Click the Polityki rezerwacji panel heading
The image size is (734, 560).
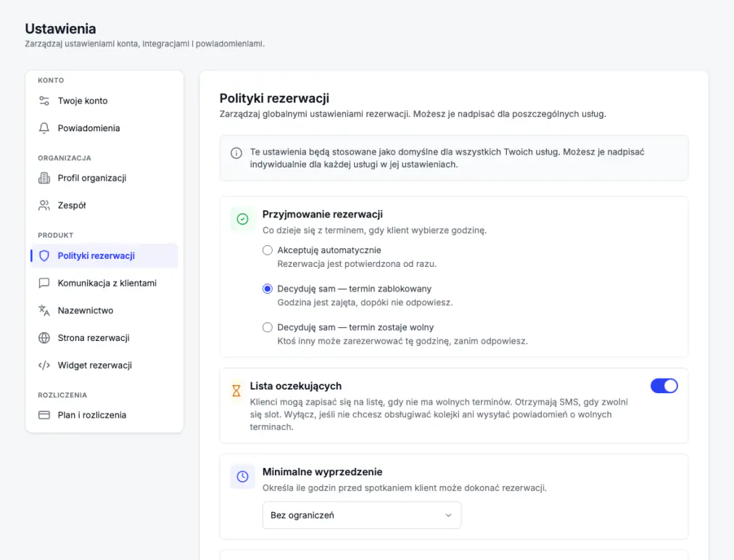pyautogui.click(x=274, y=99)
